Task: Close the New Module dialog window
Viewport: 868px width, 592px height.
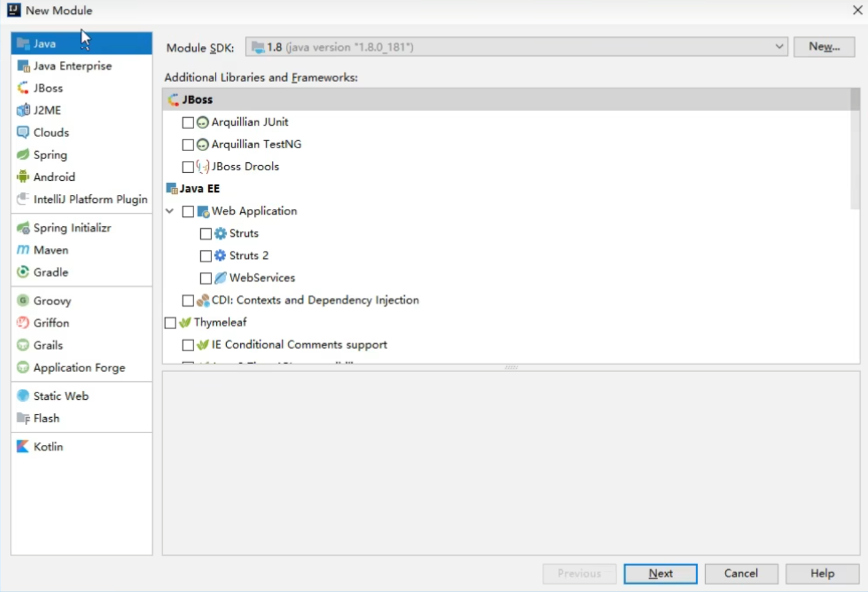Action: click(x=857, y=10)
